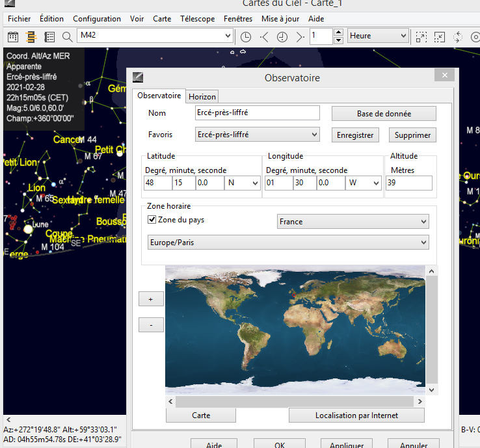The height and width of the screenshot is (448, 480).
Task: Set time to now with first clock icon
Action: pyautogui.click(x=246, y=36)
